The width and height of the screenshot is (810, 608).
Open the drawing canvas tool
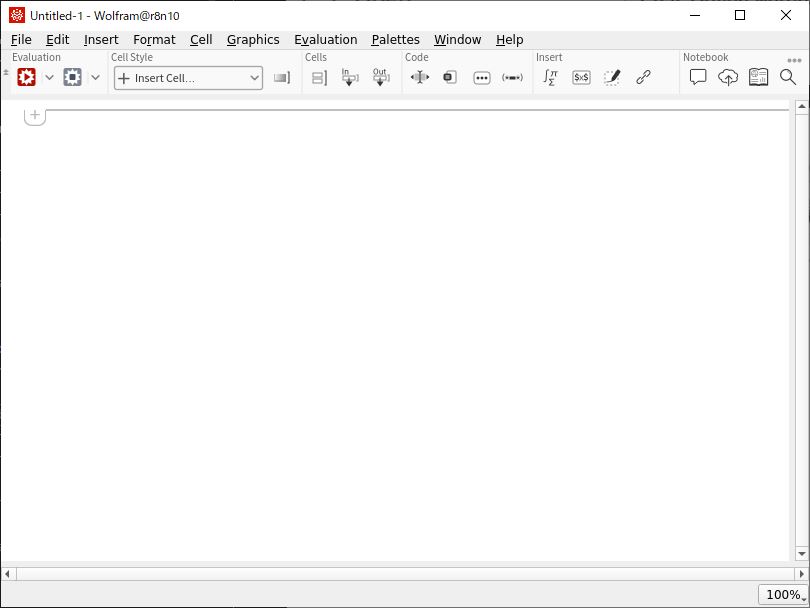pos(612,77)
